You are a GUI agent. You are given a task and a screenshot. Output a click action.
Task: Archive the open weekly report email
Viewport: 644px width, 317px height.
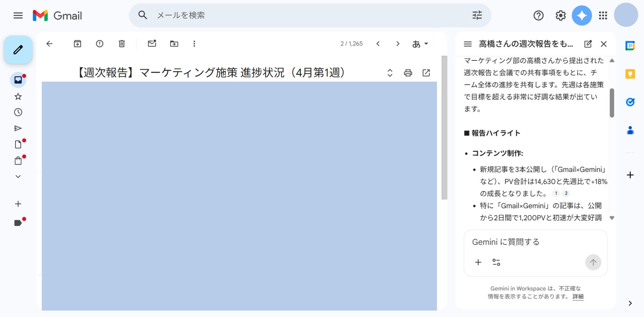tap(77, 44)
